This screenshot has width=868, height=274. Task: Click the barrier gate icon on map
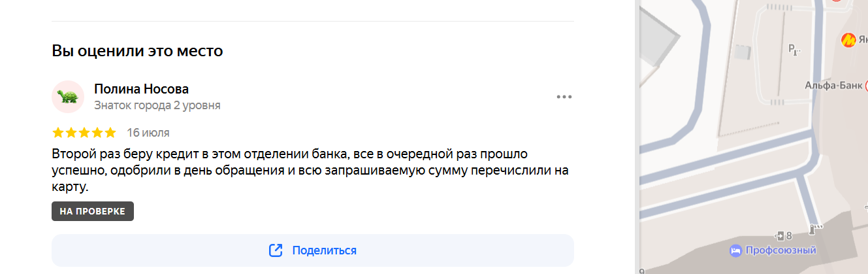[816, 228]
